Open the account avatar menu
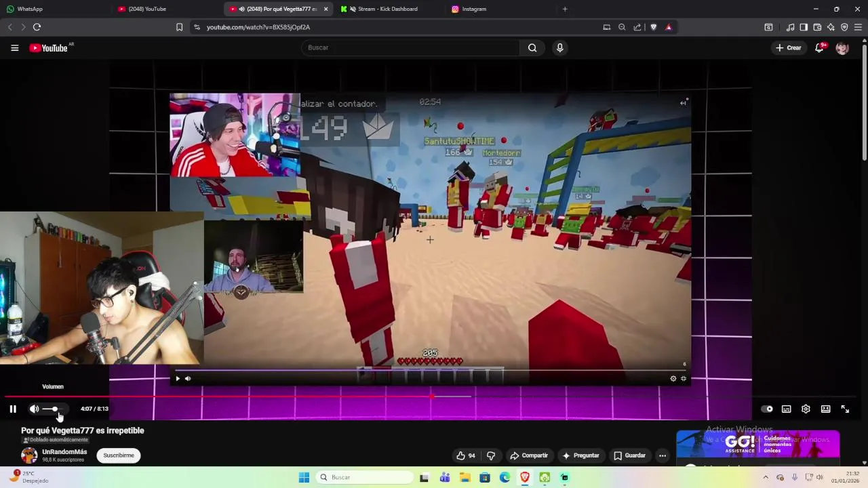868x488 pixels. click(x=842, y=48)
